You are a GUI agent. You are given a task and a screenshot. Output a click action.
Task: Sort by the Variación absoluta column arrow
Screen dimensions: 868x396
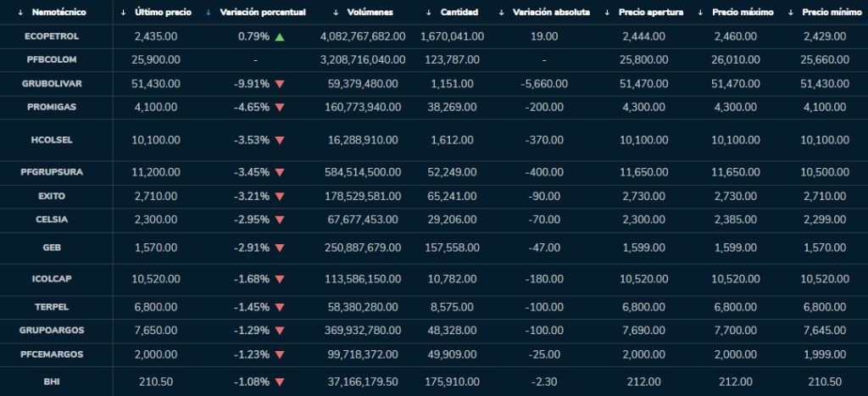tap(502, 12)
